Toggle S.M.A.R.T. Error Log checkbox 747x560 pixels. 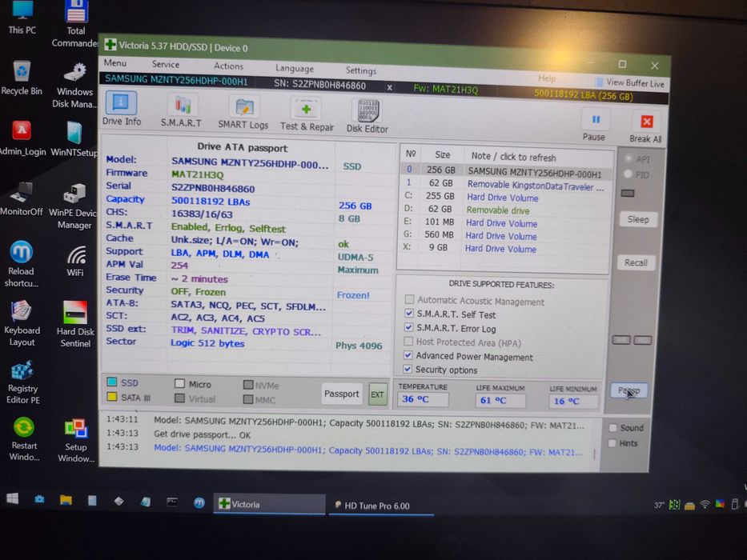pyautogui.click(x=408, y=327)
